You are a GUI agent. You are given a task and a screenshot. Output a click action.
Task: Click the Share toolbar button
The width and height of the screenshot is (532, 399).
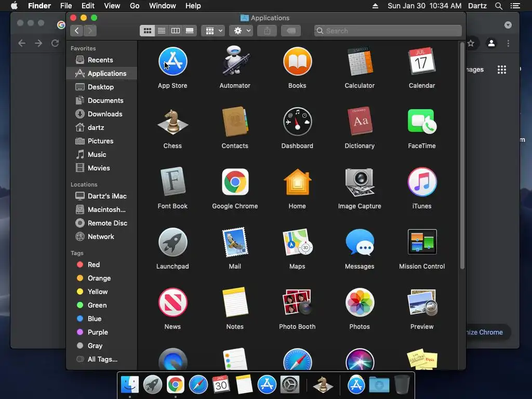pyautogui.click(x=268, y=31)
